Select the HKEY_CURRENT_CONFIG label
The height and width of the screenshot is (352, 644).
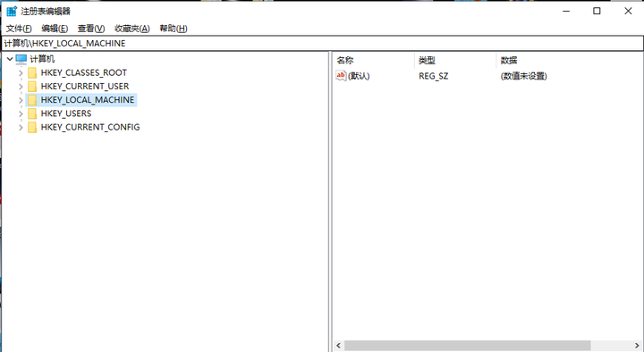click(90, 127)
